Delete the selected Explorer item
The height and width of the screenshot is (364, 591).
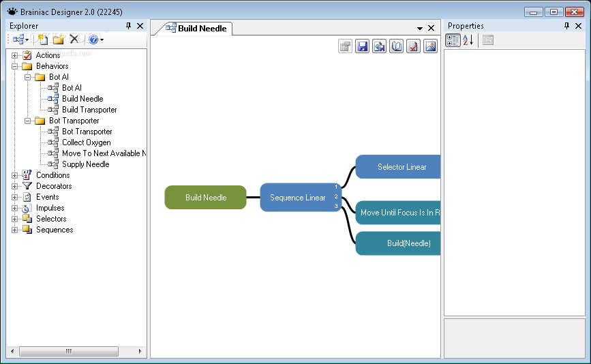pos(74,39)
